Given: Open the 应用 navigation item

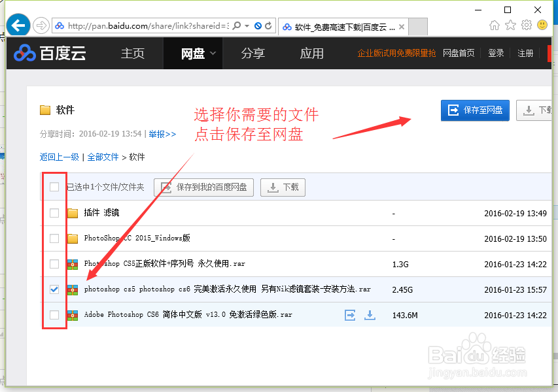Looking at the screenshot, I should 311,54.
